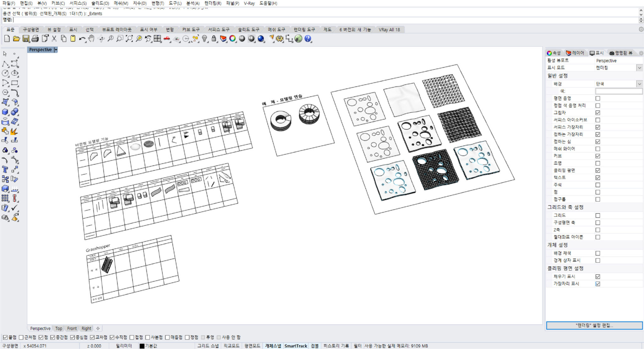This screenshot has height=349, width=644.
Task: Select the Text object tool
Action: 5,170
